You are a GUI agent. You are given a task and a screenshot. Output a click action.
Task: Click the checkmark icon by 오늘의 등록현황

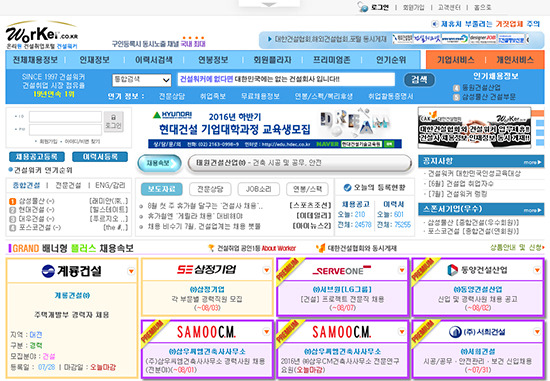click(347, 188)
